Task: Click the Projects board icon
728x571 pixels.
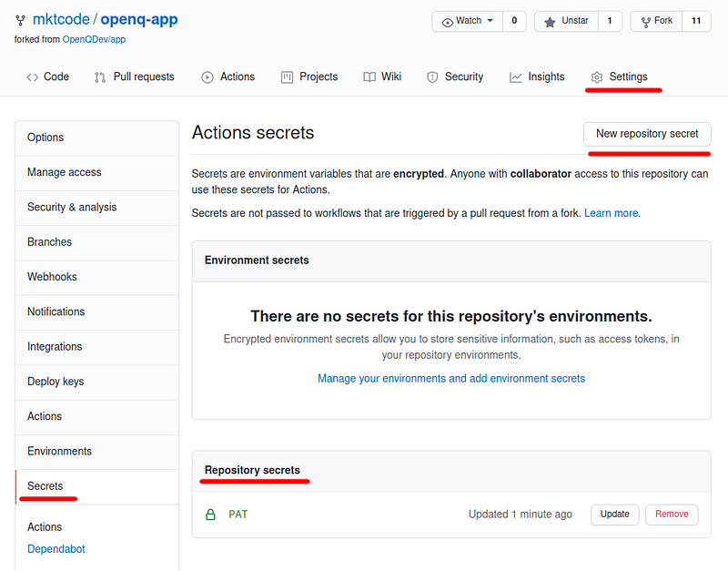Action: 287,77
